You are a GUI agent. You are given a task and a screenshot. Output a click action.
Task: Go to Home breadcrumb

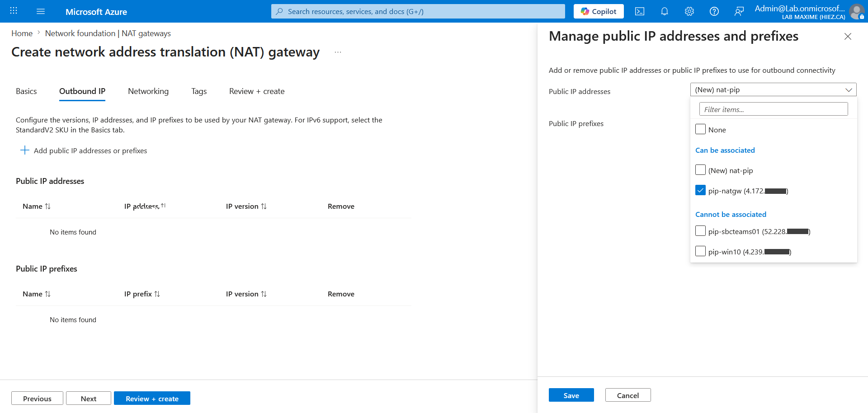point(22,33)
